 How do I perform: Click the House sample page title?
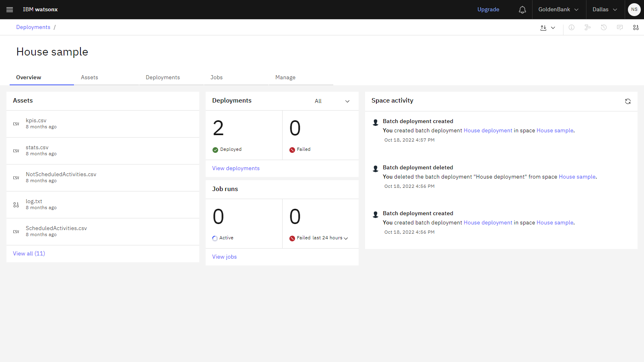click(52, 52)
